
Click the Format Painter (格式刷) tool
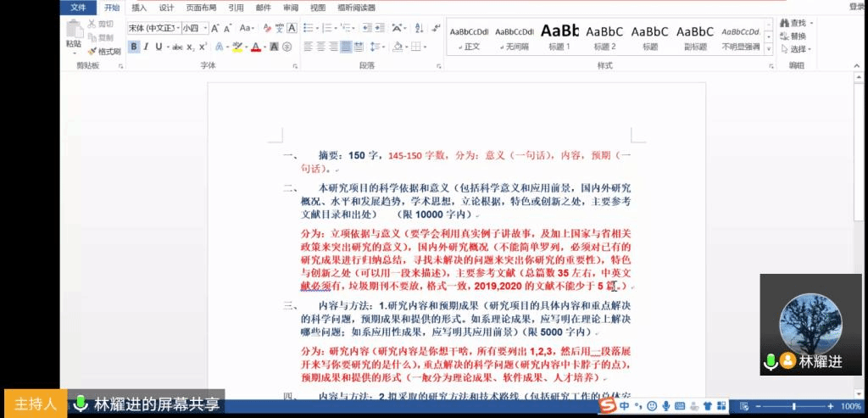click(x=103, y=51)
